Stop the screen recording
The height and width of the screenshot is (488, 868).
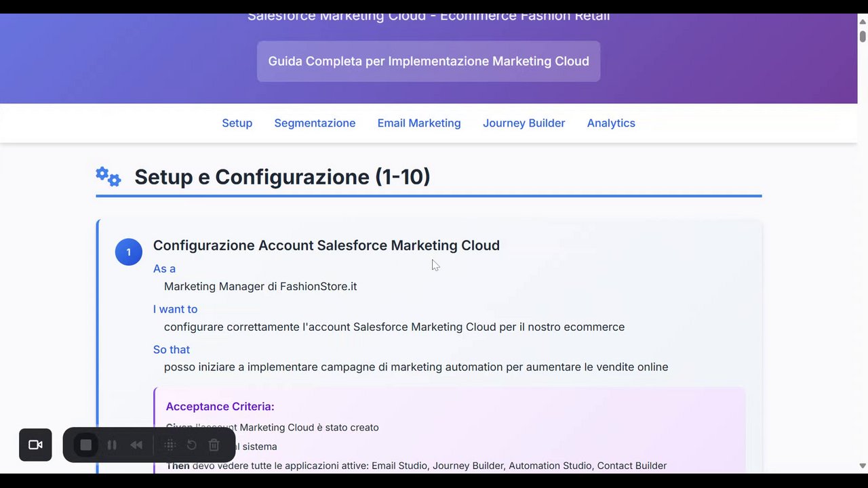pyautogui.click(x=86, y=445)
